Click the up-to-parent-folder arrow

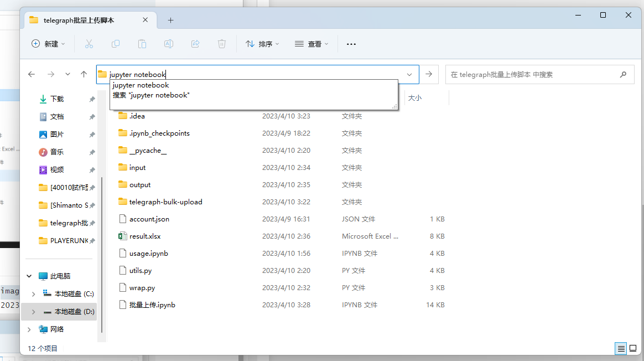[x=84, y=74]
